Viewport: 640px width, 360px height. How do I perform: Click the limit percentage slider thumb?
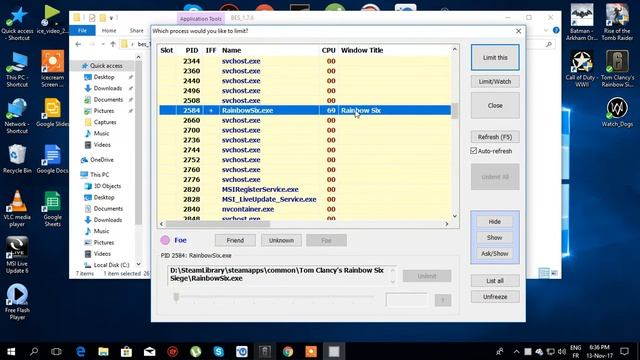[176, 297]
